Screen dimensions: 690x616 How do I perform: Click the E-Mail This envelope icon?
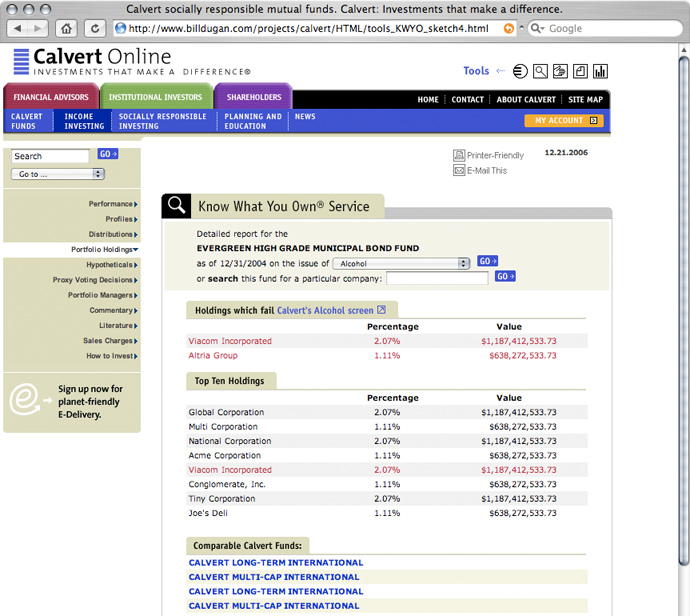click(459, 170)
